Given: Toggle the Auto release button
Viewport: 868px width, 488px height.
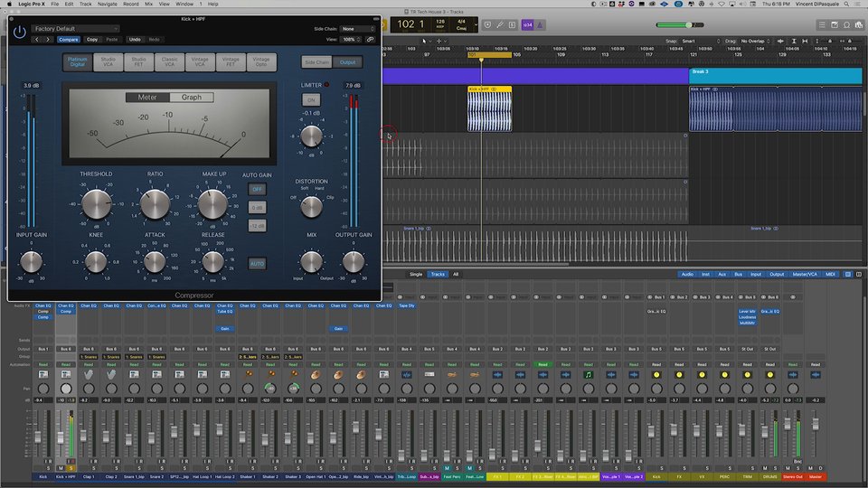Looking at the screenshot, I should coord(257,264).
